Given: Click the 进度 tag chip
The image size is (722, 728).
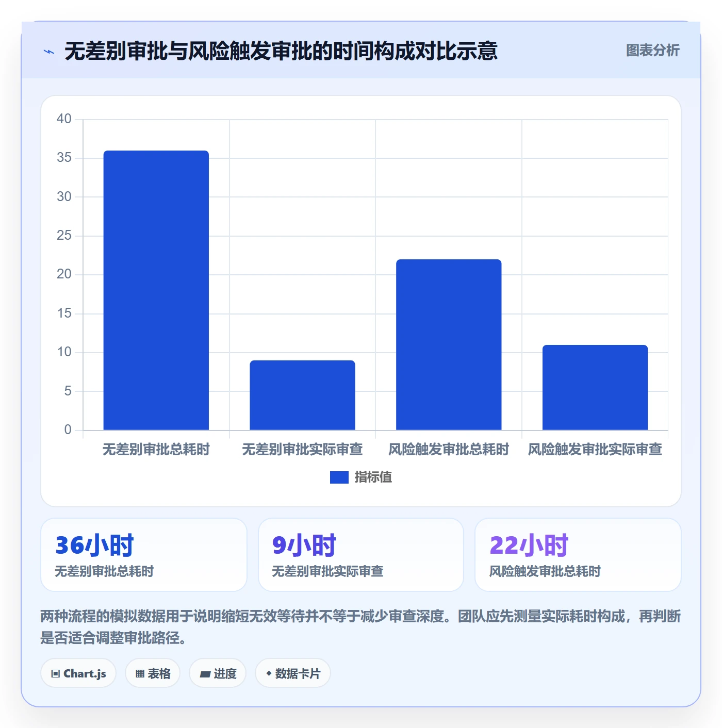Looking at the screenshot, I should click(218, 673).
